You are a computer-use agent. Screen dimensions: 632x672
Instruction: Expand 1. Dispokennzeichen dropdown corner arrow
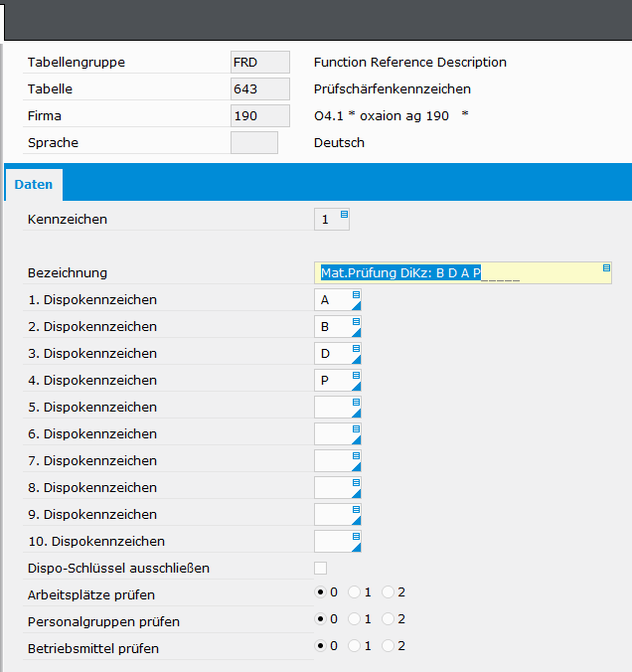pos(357,305)
